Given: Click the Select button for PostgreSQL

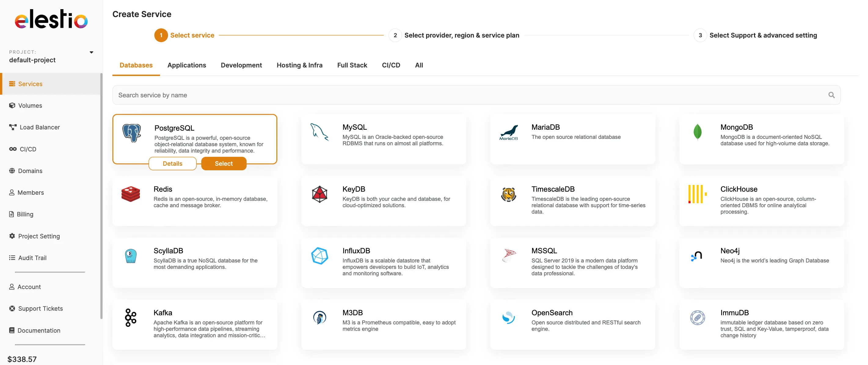Looking at the screenshot, I should click(x=223, y=163).
